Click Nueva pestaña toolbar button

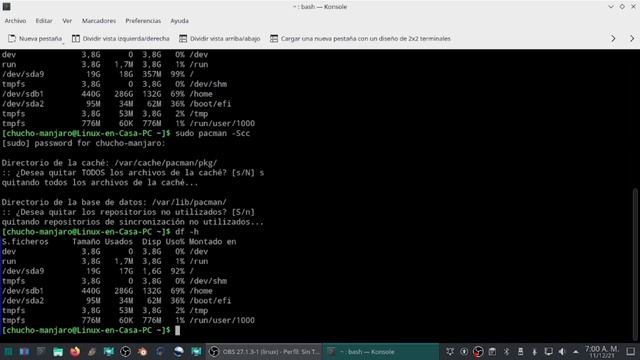click(x=35, y=38)
